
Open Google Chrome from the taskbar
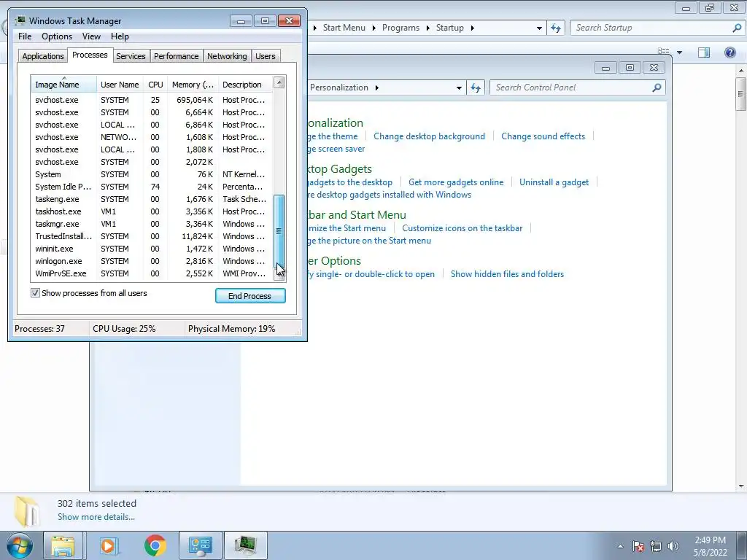155,545
